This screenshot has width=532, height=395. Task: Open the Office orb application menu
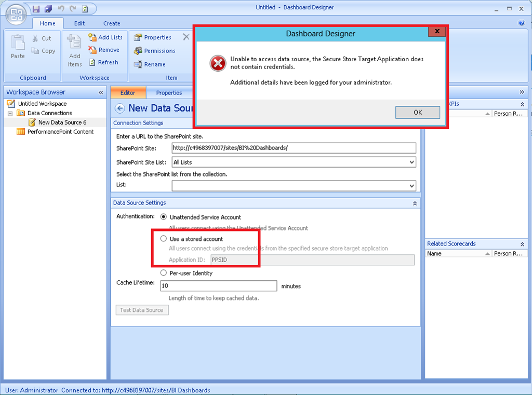pos(16,15)
